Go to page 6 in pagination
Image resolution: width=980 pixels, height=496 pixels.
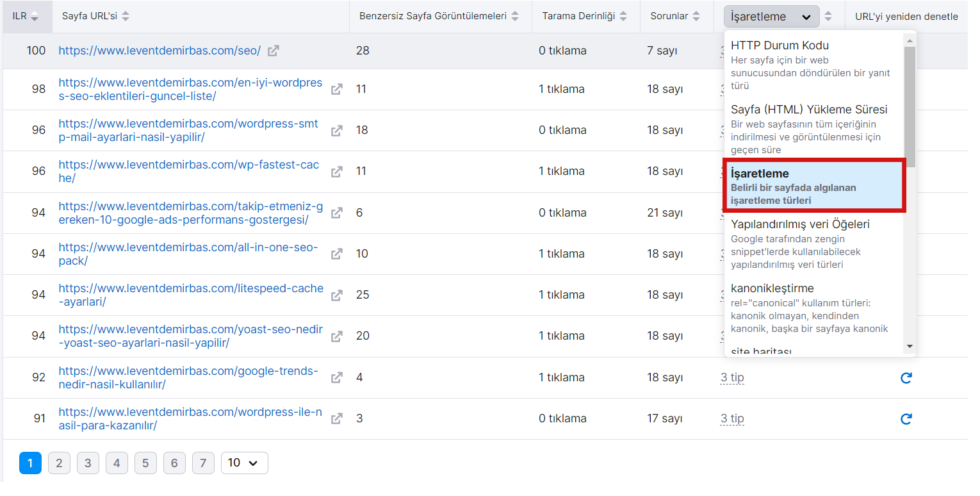[x=174, y=463]
